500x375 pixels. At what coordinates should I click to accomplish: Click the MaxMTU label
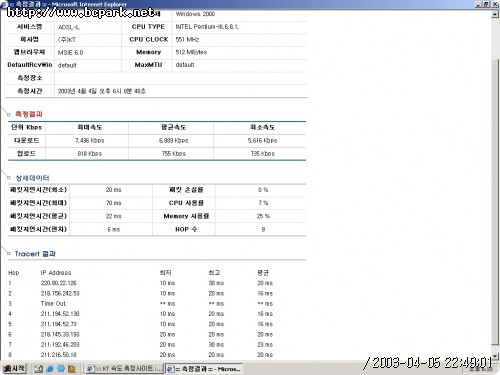(x=148, y=65)
